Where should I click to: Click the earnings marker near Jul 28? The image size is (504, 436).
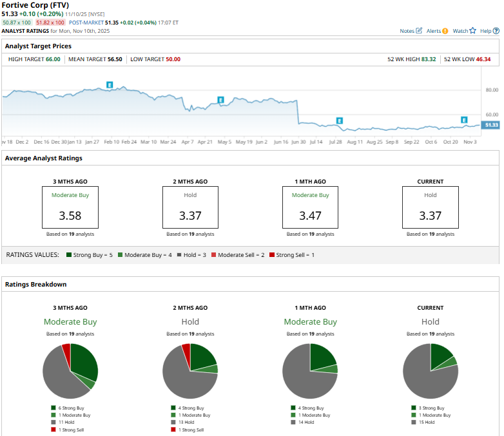click(x=340, y=120)
